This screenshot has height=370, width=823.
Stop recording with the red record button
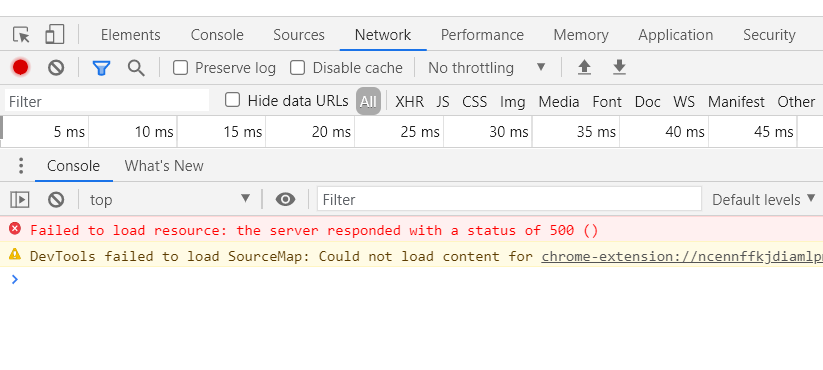click(20, 68)
